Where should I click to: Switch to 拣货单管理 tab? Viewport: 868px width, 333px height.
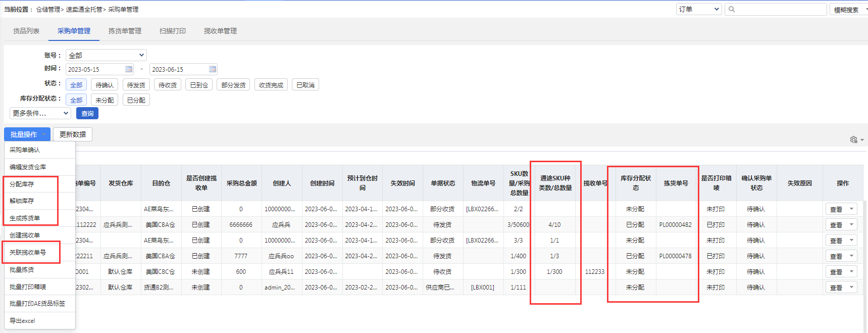125,31
